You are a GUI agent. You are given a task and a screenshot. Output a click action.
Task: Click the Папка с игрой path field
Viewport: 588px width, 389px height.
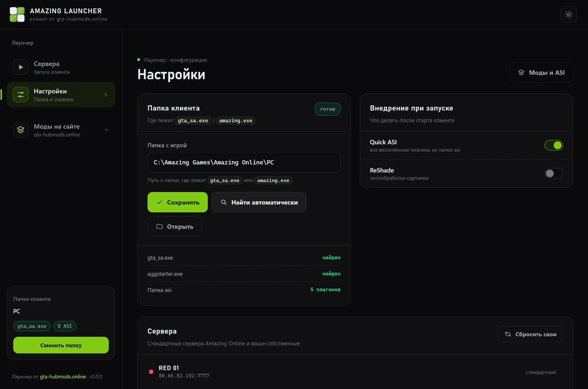coord(244,162)
